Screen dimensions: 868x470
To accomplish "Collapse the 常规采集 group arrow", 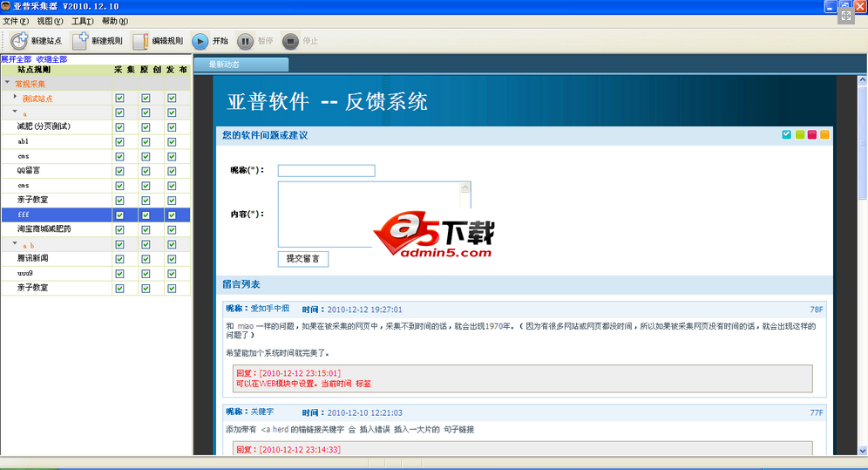I will (x=8, y=83).
